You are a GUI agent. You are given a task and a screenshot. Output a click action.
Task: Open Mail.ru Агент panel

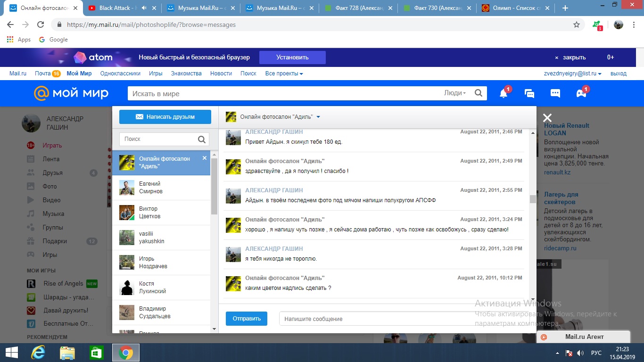(584, 337)
